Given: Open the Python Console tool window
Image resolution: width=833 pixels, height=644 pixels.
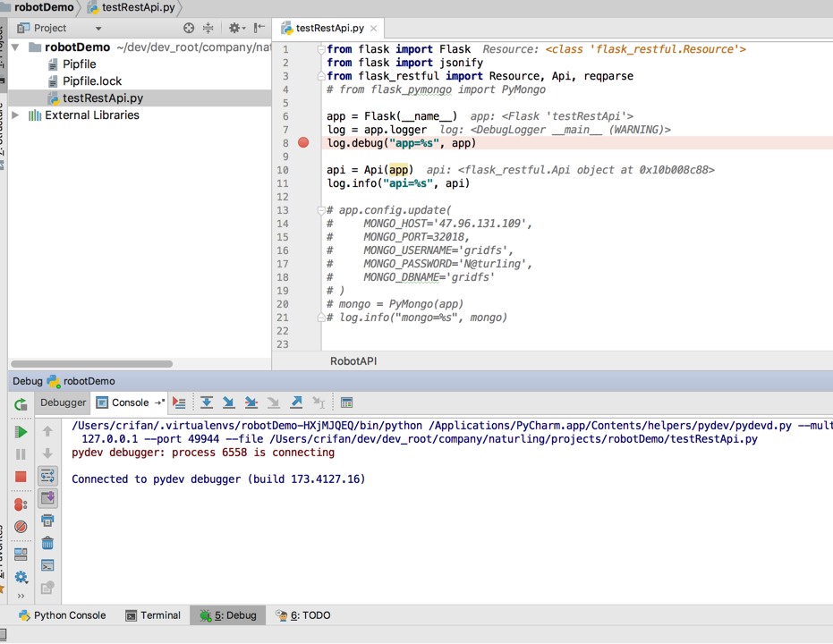Looking at the screenshot, I should (63, 615).
